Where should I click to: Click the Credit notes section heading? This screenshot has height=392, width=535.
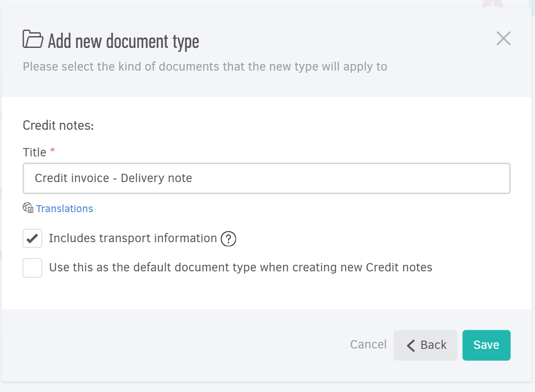click(x=58, y=125)
